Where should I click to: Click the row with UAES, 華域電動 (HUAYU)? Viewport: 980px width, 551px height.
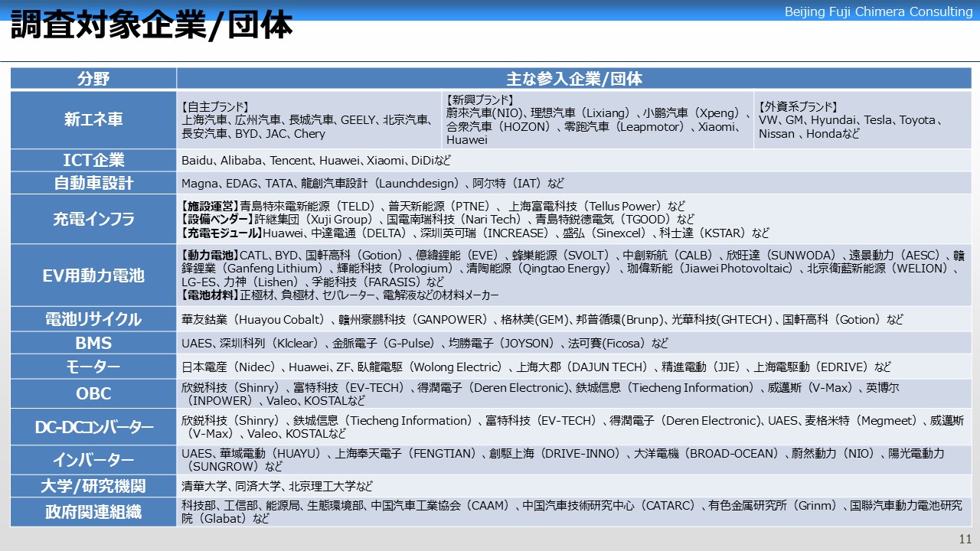click(x=574, y=460)
